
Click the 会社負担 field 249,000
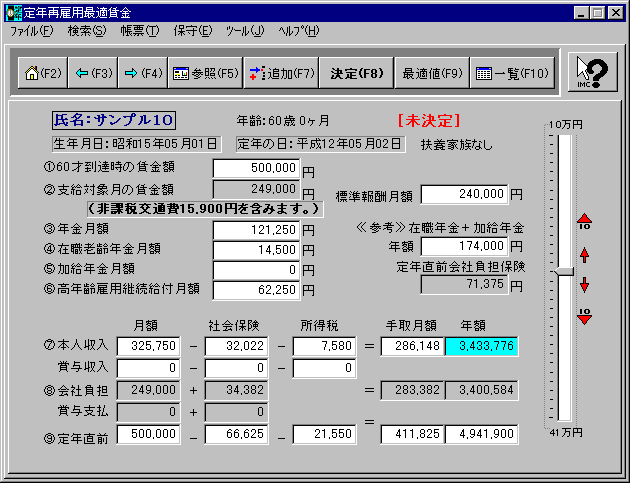148,390
